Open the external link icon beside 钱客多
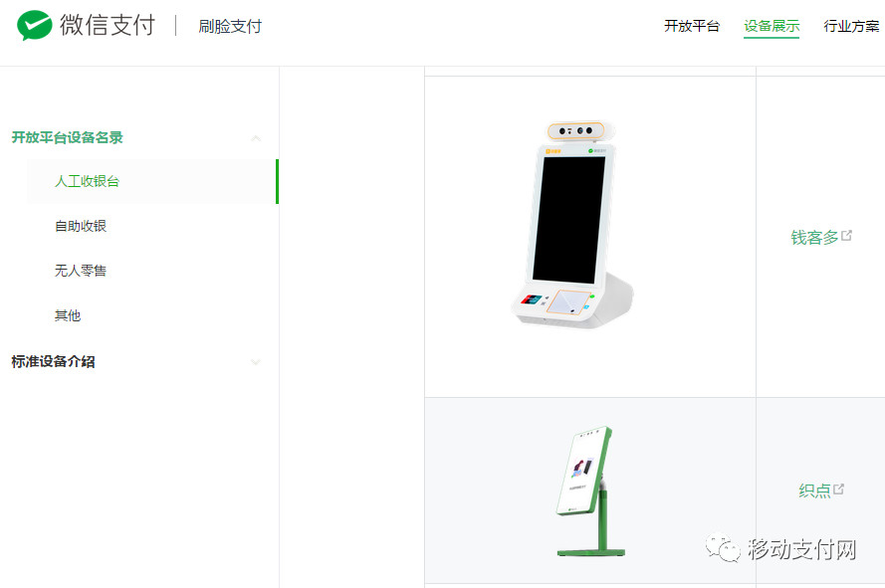885x588 pixels. point(846,236)
